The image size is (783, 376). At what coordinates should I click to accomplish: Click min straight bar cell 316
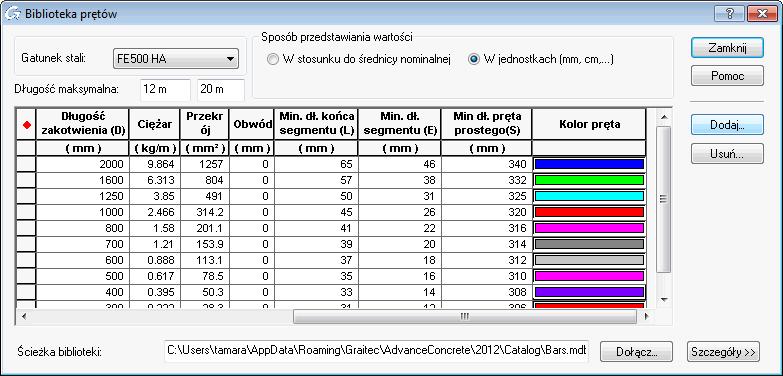click(487, 228)
